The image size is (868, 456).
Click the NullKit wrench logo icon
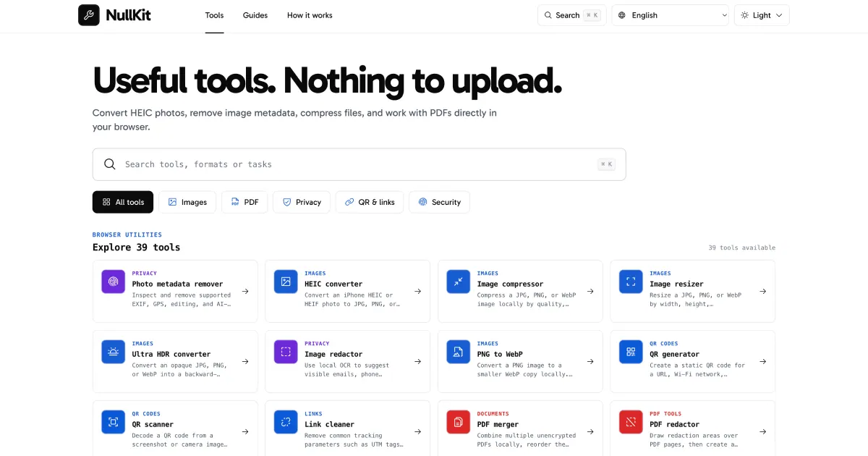coord(89,15)
